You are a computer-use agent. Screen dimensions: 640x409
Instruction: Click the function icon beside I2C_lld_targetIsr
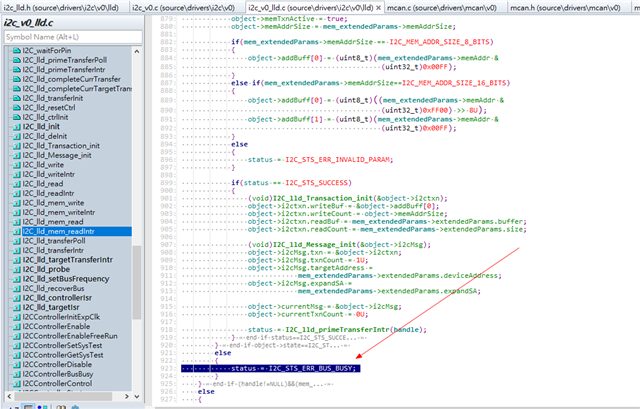(x=17, y=307)
